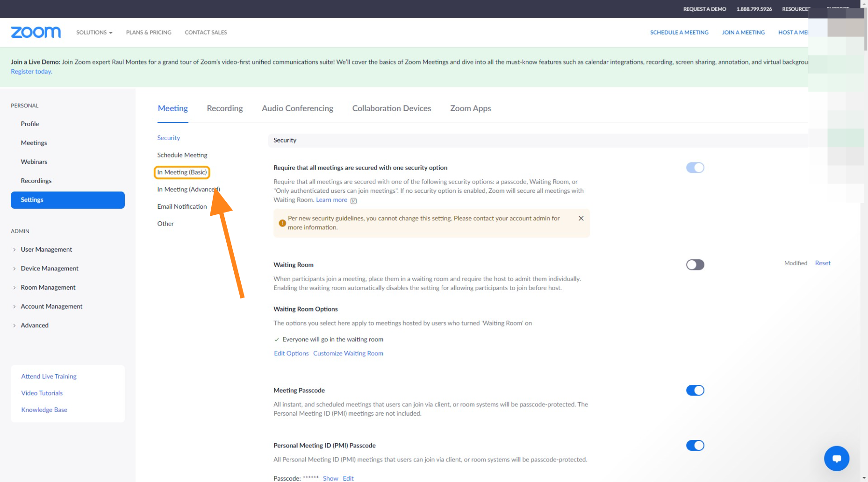Image resolution: width=868 pixels, height=482 pixels.
Task: Open the Zoom Apps tab
Action: pyautogui.click(x=470, y=108)
